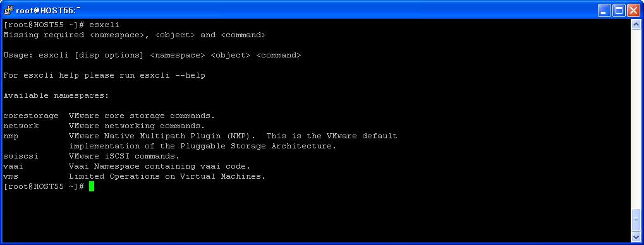This screenshot has height=245, width=644.
Task: Click the scrollbar down arrow
Action: pyautogui.click(x=636, y=237)
